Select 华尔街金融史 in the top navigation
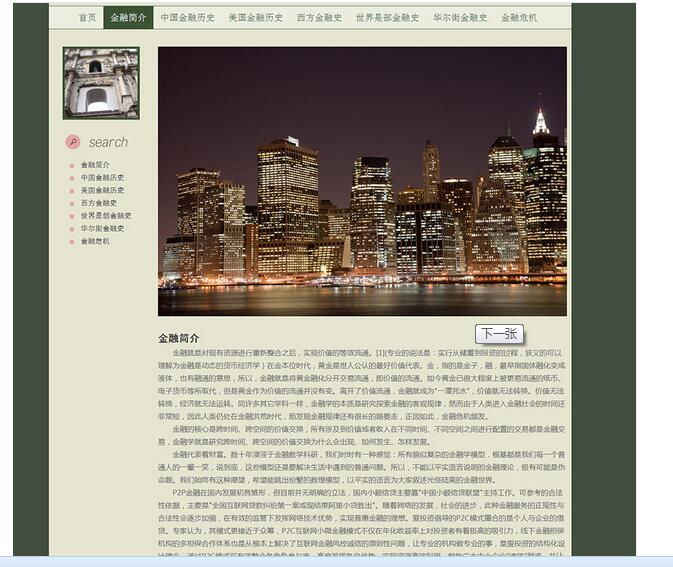673x567 pixels. [x=460, y=18]
